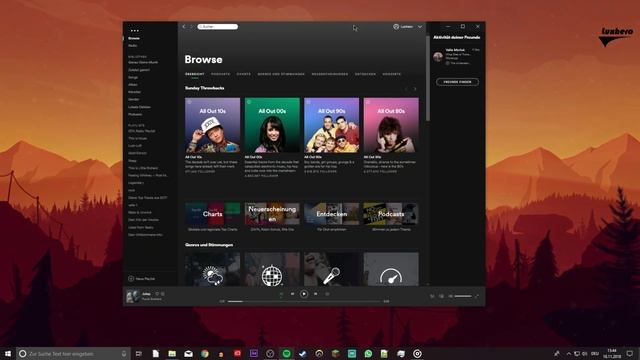Open the microphone genre tile
This screenshot has width=640, height=360.
click(x=331, y=269)
